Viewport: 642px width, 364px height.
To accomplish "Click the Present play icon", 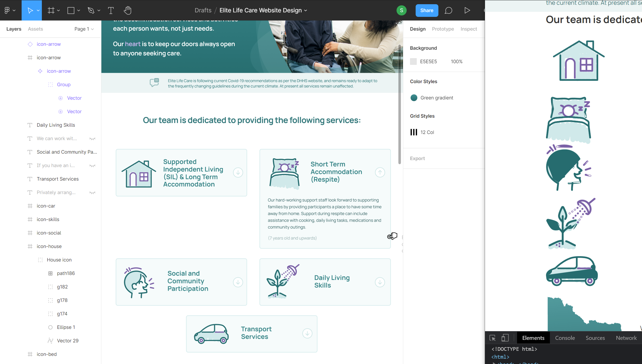I will click(x=467, y=10).
